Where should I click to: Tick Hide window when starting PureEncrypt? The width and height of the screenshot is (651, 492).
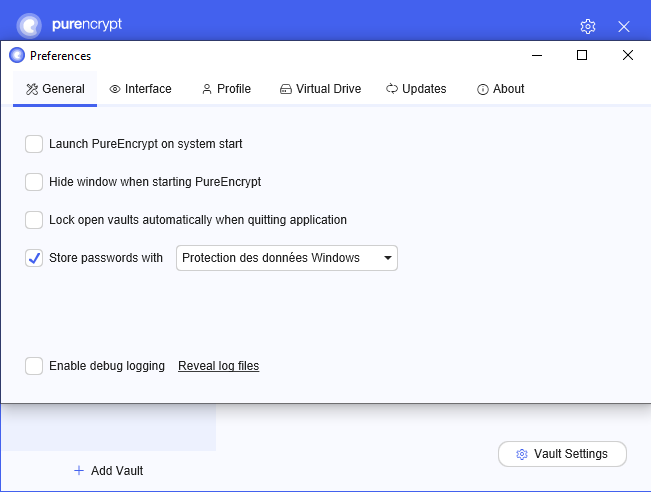pos(34,182)
